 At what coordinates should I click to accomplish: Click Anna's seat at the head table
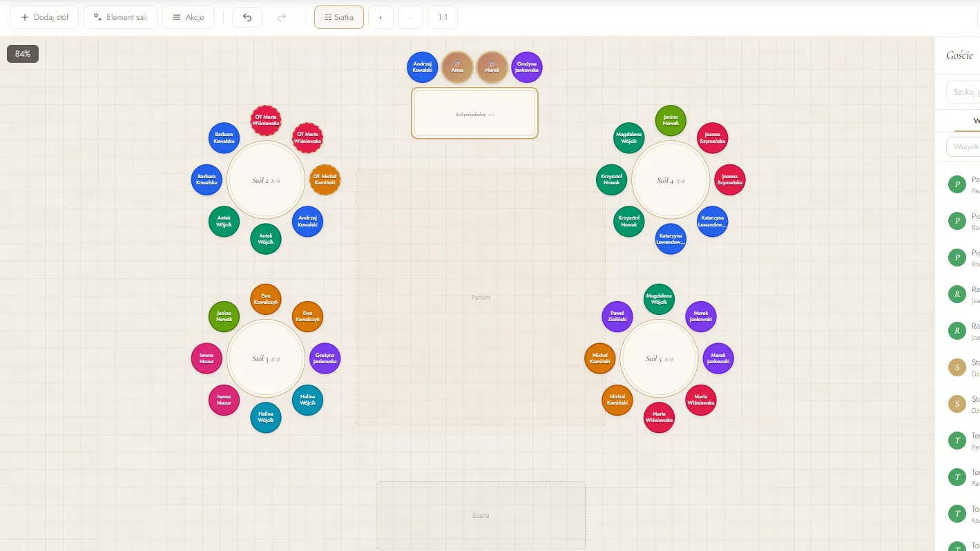pos(457,67)
